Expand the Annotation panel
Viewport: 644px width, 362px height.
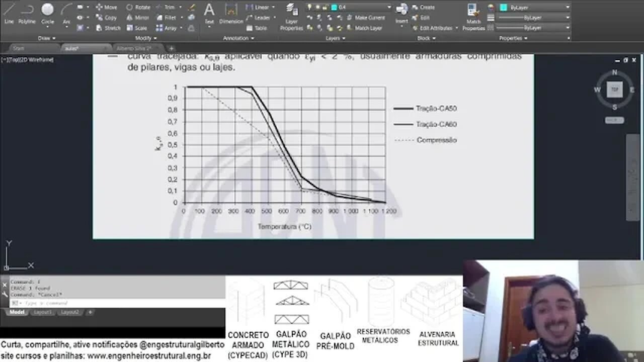click(x=238, y=38)
